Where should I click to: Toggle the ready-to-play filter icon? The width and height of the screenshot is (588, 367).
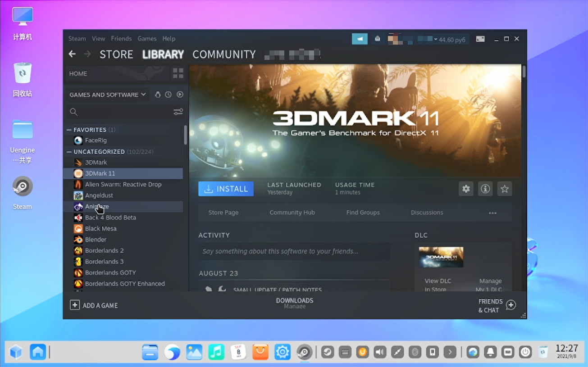coord(180,95)
